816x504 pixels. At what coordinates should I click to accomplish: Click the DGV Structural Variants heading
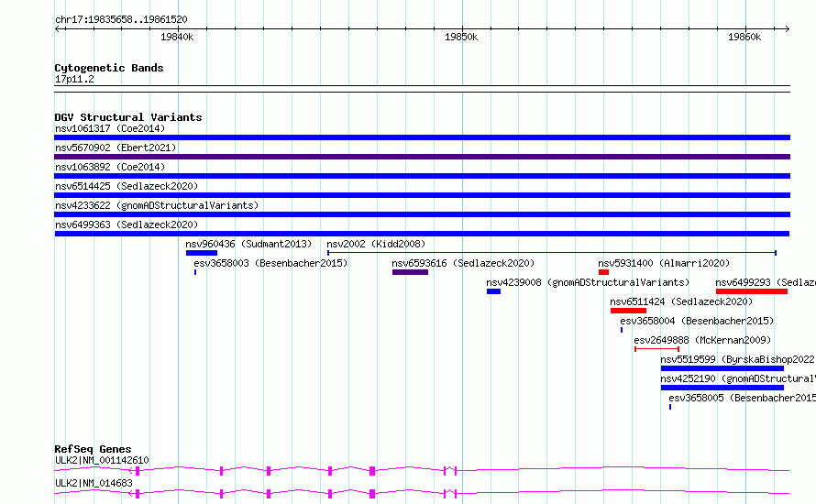128,117
